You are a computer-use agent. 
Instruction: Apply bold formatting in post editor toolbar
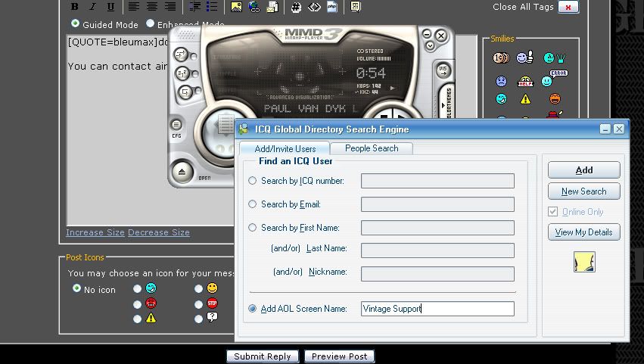click(x=74, y=7)
